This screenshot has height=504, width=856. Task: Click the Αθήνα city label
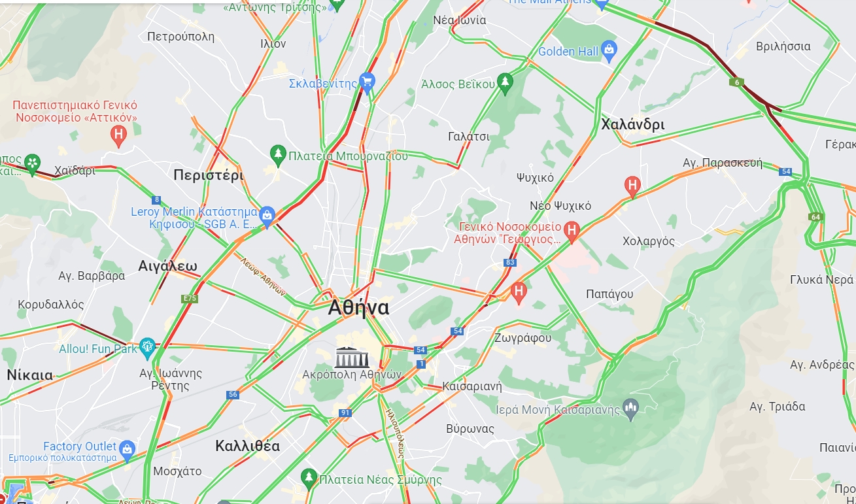pos(358,307)
